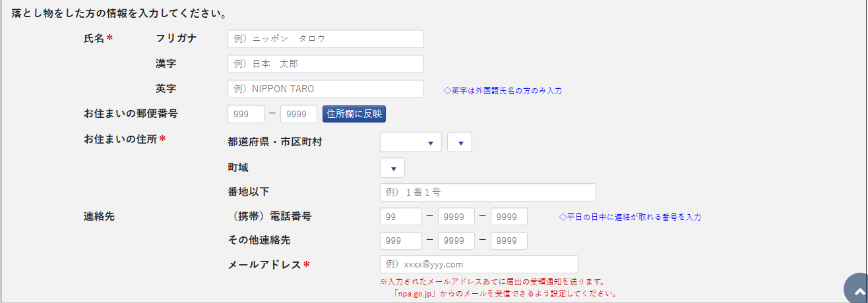Image resolution: width=868 pixels, height=303 pixels.
Task: Click the 英字は外国語氏名の方のみ入力 note
Action: click(503, 91)
